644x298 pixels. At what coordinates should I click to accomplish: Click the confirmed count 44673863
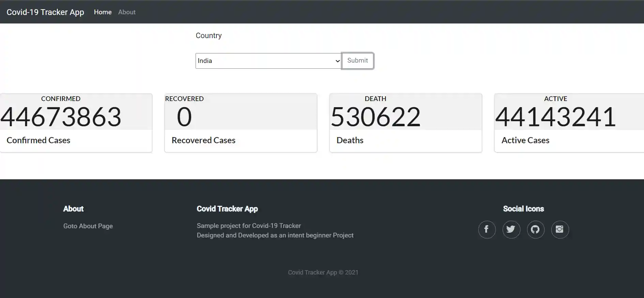point(61,117)
